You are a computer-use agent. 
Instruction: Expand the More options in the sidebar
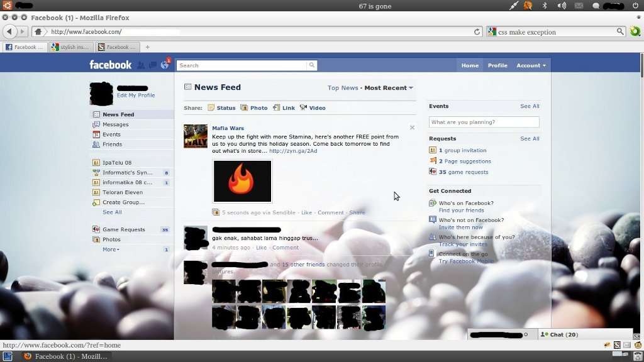pos(110,249)
